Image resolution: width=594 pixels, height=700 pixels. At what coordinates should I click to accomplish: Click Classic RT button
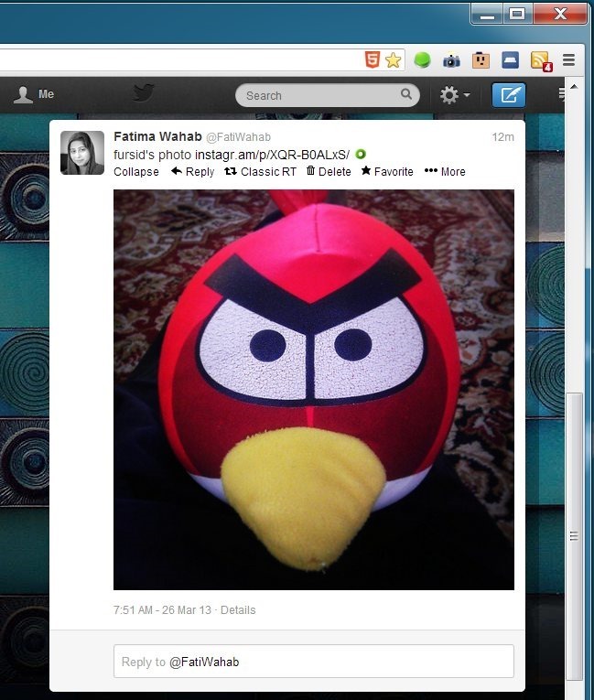pyautogui.click(x=260, y=171)
